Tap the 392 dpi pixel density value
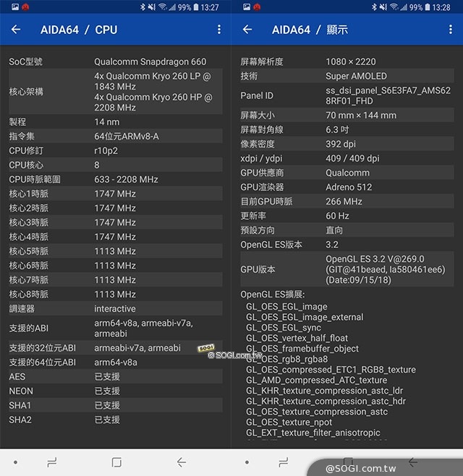The image size is (463, 476). (x=341, y=144)
